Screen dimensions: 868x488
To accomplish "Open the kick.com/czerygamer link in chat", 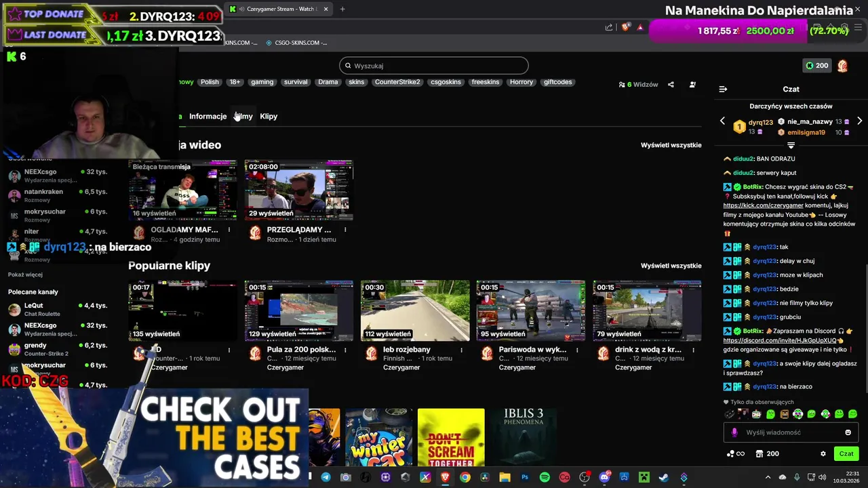I will click(763, 205).
